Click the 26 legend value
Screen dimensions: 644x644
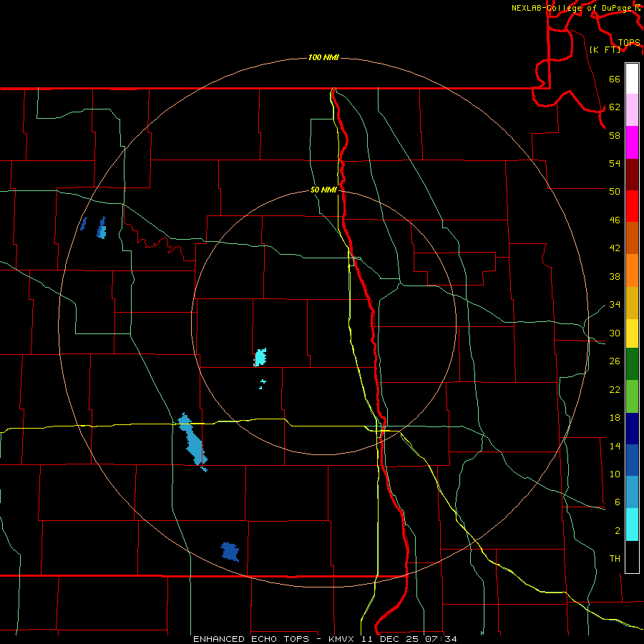[615, 361]
